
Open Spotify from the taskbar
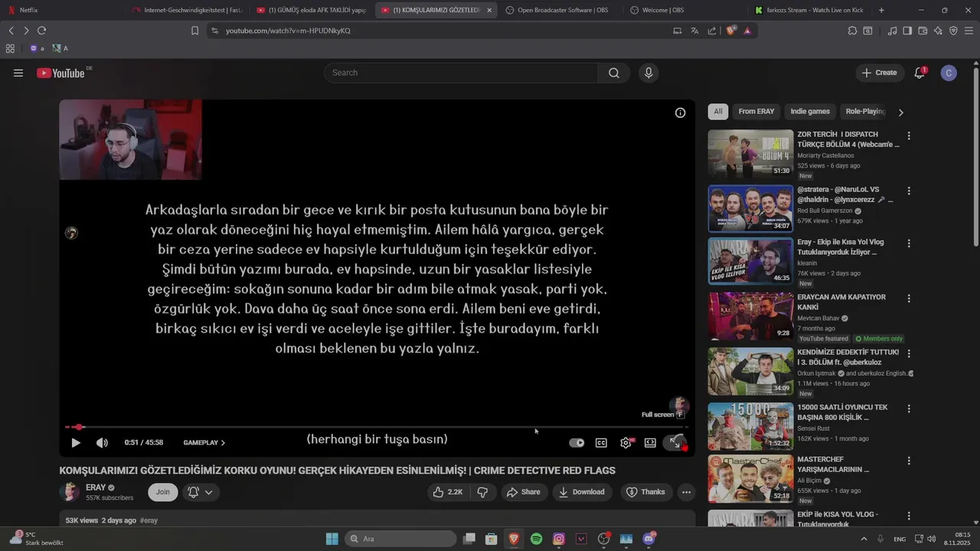point(537,539)
